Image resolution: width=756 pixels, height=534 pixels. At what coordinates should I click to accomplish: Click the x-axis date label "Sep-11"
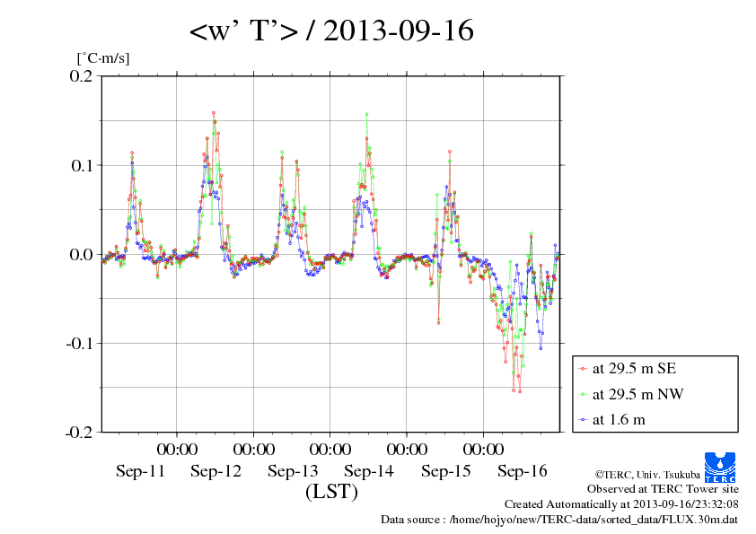coord(140,471)
